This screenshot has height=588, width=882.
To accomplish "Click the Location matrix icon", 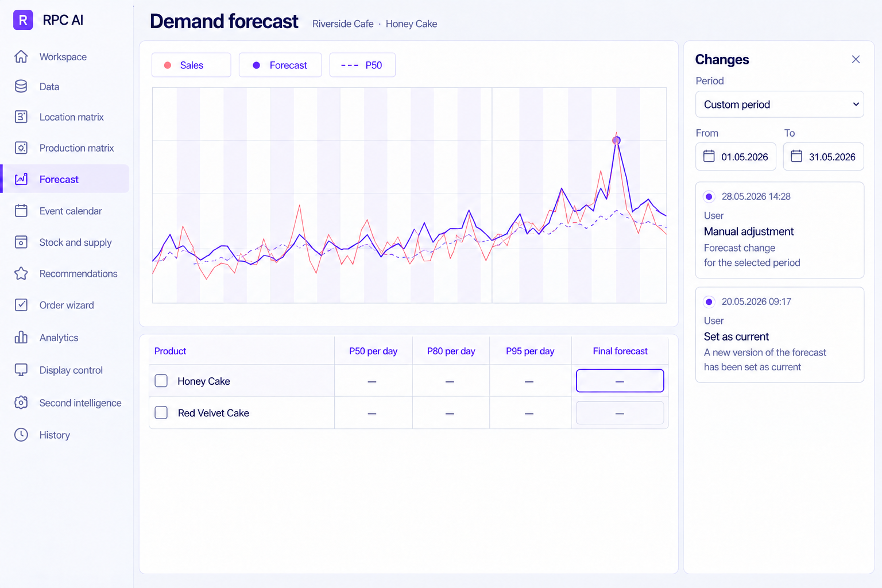I will [x=21, y=117].
